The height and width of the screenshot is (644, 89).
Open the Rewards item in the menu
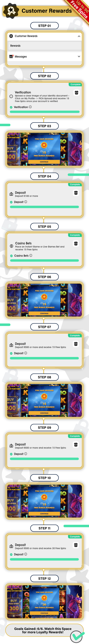click(44, 46)
